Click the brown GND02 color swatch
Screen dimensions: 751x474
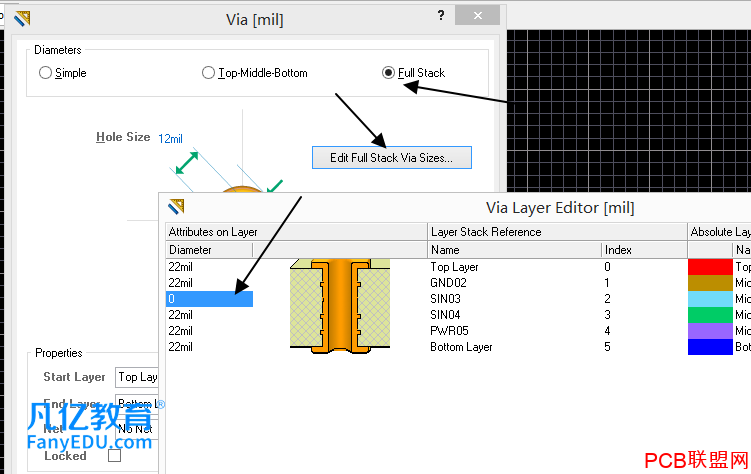710,282
